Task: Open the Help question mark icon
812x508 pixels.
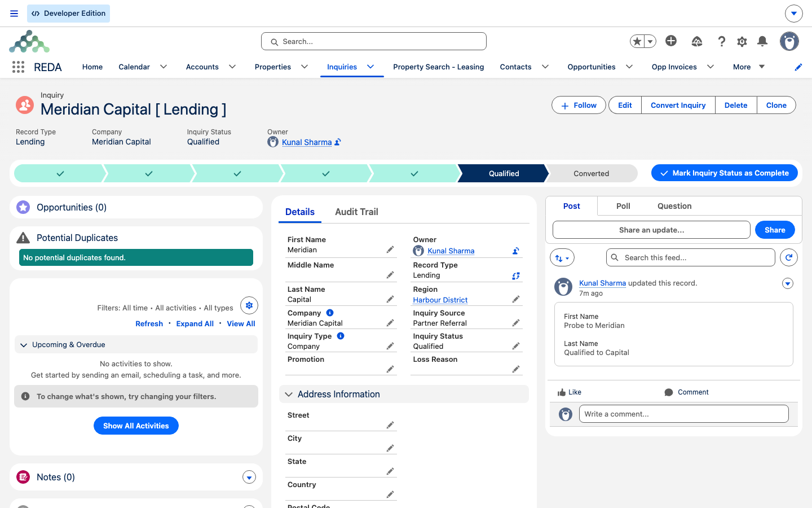Action: click(721, 41)
